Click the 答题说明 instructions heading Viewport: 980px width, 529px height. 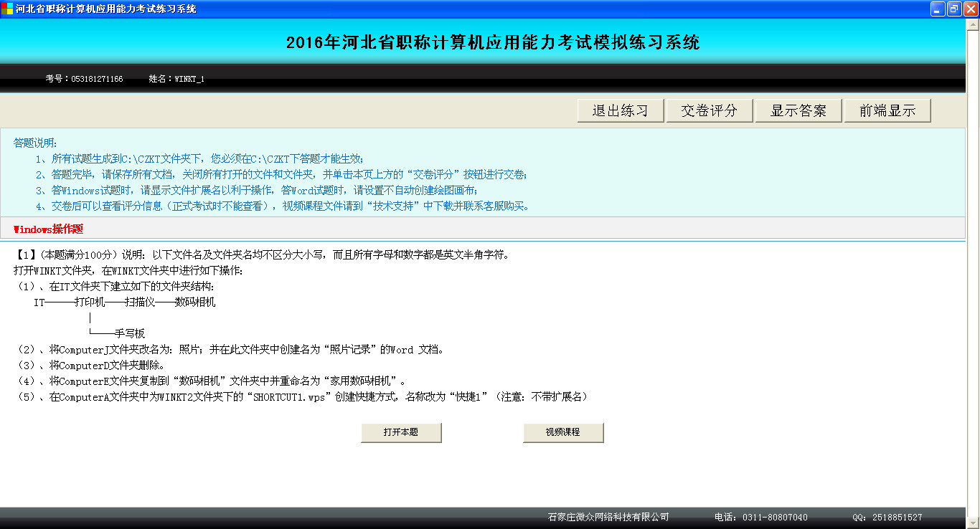coord(35,143)
